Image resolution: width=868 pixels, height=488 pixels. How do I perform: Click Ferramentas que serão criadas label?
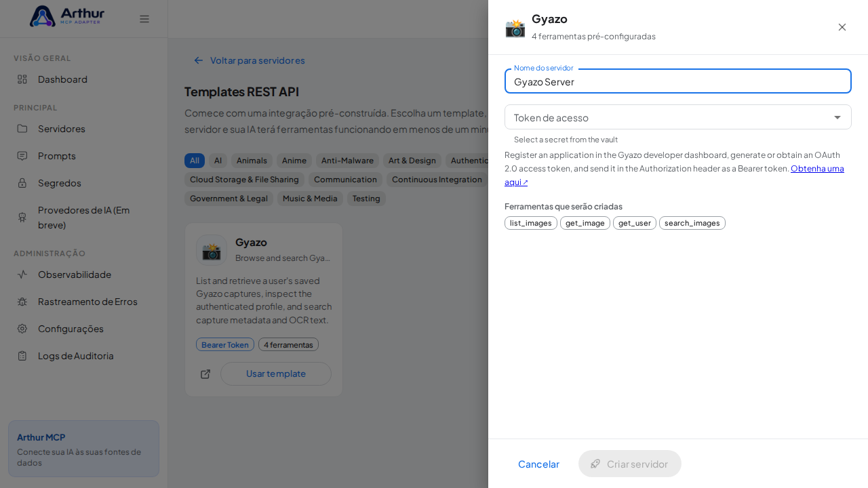564,206
